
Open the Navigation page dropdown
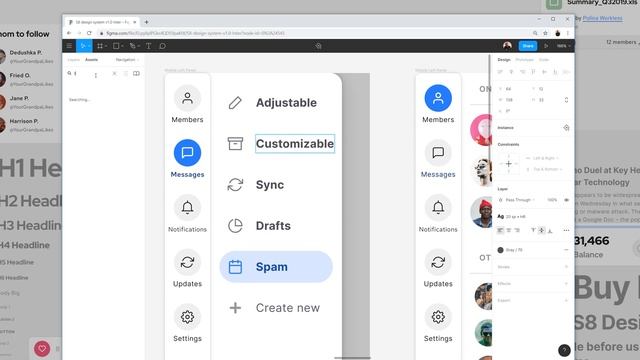127,60
